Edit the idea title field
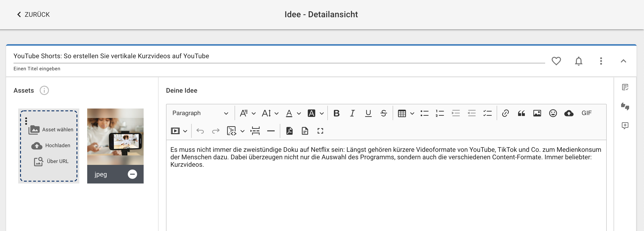 point(279,56)
